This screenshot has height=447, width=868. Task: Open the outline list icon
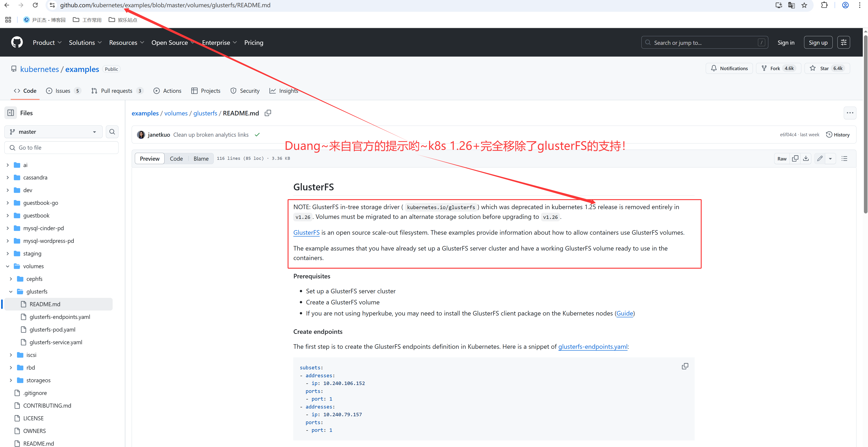coord(844,158)
